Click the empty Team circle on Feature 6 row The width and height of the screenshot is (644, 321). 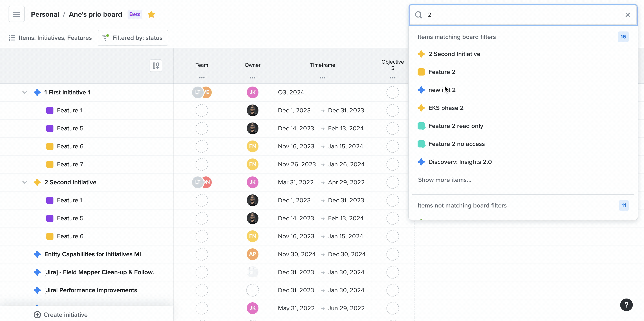coord(201,146)
